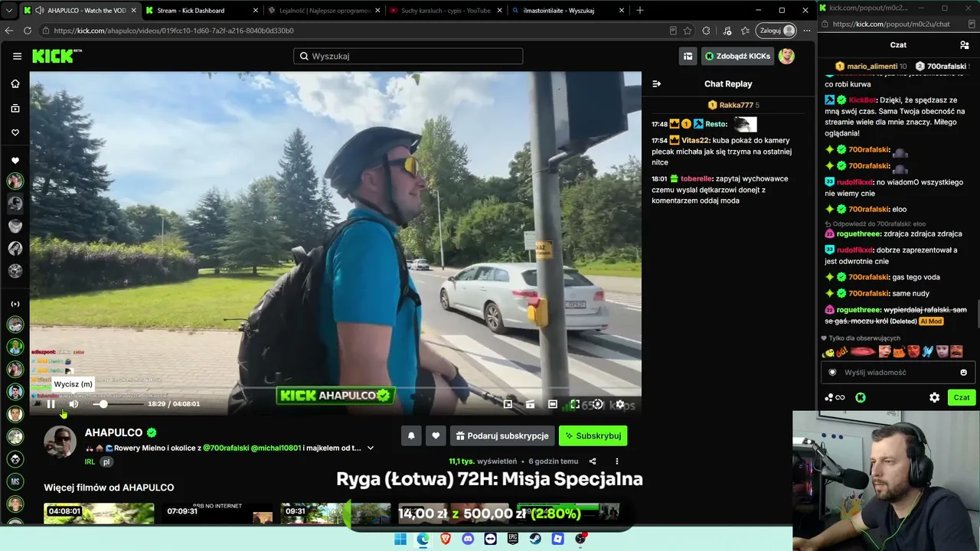Screen dimensions: 980x551
Task: Open channel points icon in popout chat
Action: 835,397
